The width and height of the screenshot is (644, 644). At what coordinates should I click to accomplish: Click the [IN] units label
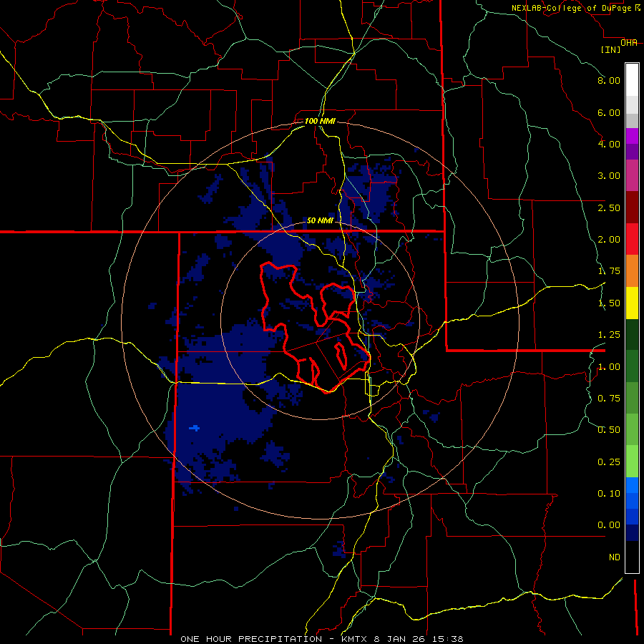tap(610, 49)
